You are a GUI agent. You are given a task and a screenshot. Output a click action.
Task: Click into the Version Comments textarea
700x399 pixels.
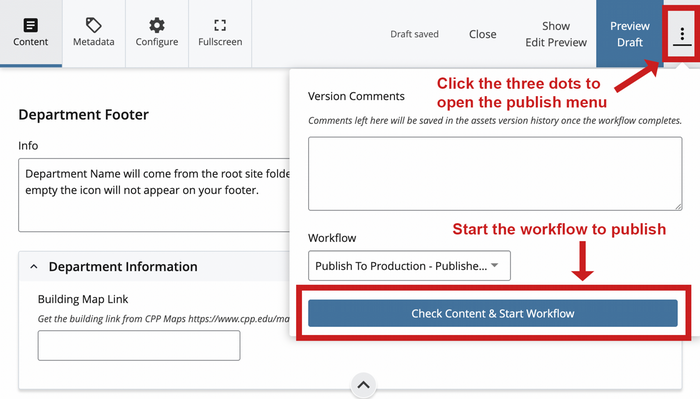[x=495, y=174]
